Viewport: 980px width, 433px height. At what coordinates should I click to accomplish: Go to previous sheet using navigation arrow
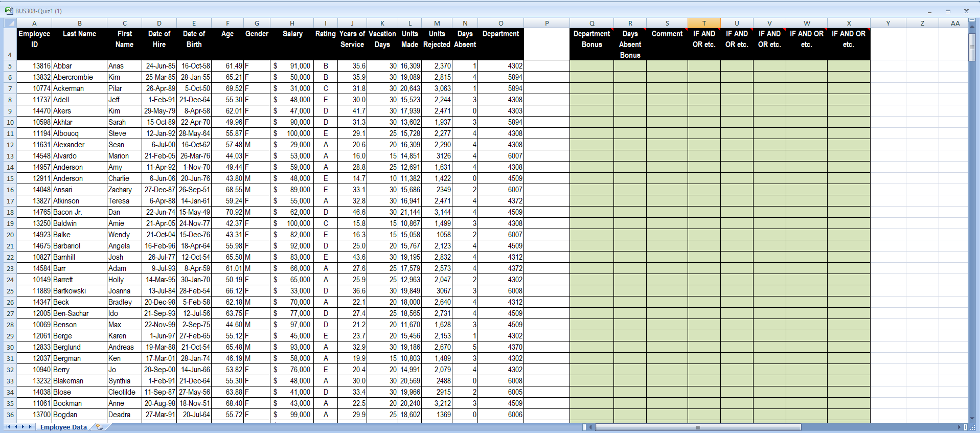click(16, 427)
